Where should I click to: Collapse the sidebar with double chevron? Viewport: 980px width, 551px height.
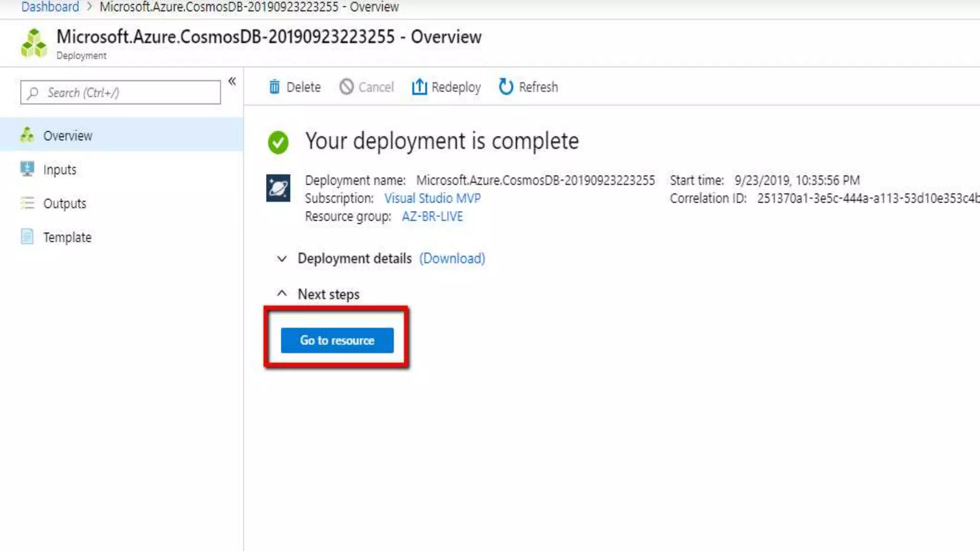tap(232, 81)
